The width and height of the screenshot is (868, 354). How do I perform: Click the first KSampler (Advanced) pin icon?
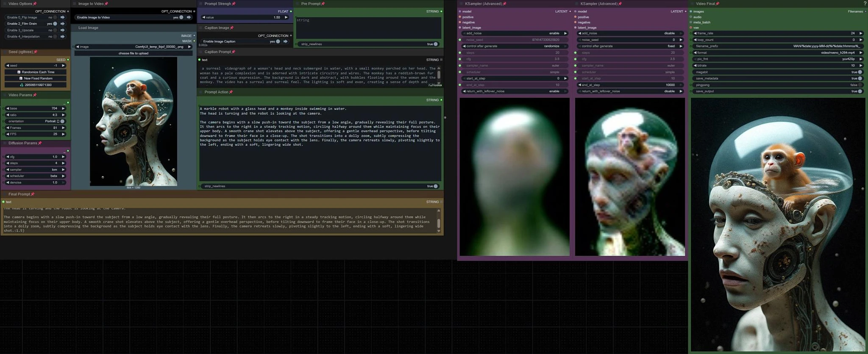coord(504,4)
